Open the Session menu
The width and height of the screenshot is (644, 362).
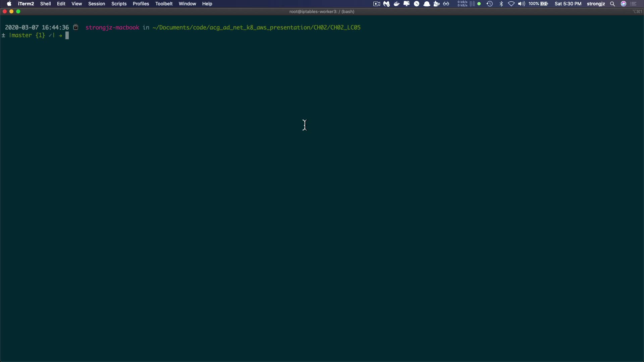click(x=97, y=4)
